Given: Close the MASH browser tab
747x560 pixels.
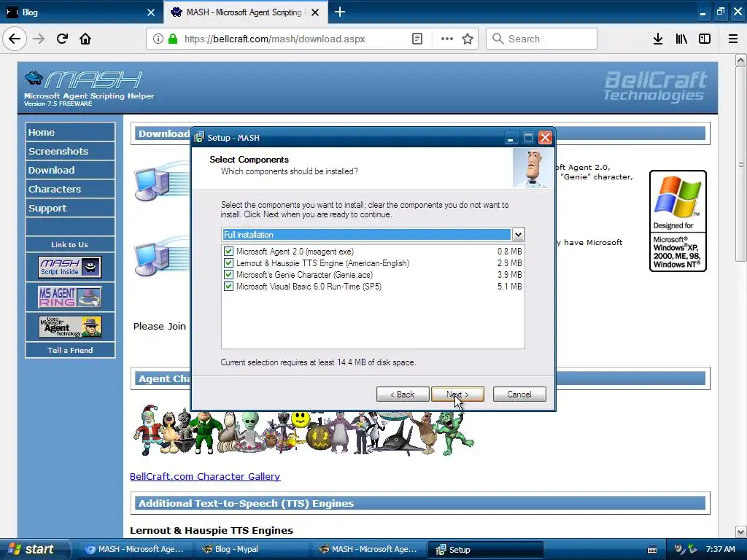Looking at the screenshot, I should tap(315, 12).
